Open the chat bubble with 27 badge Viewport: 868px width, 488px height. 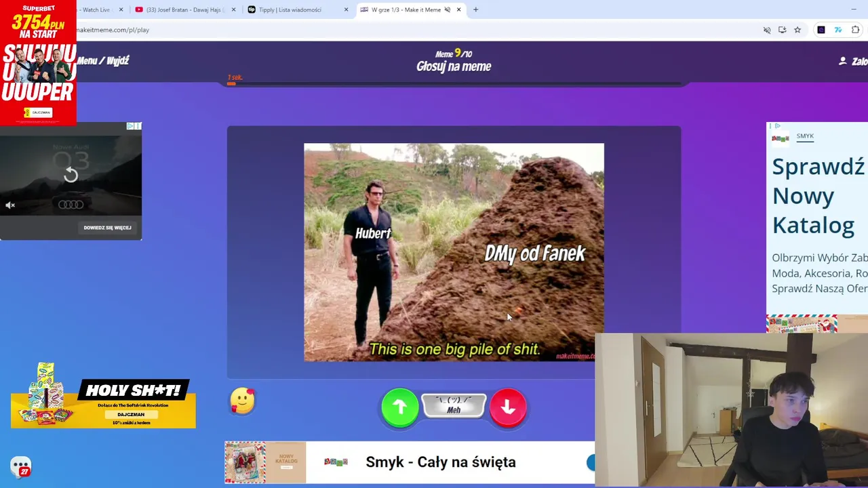coord(21,466)
